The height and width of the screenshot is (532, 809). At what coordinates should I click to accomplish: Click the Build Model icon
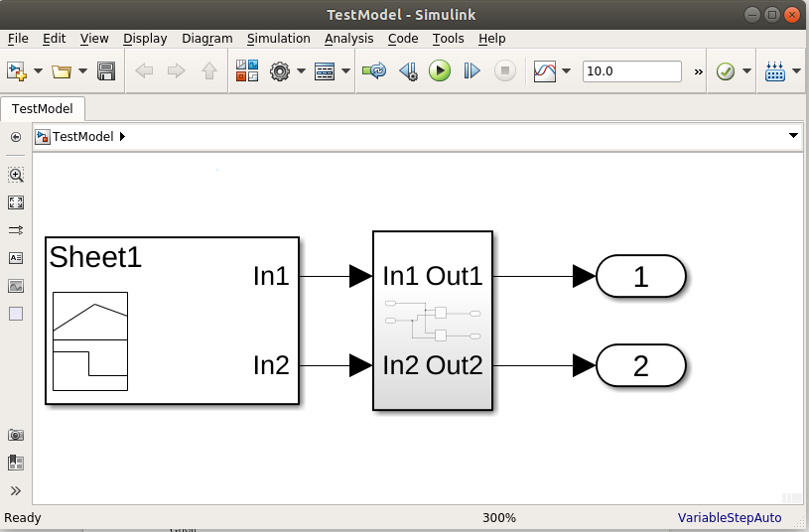(x=775, y=71)
